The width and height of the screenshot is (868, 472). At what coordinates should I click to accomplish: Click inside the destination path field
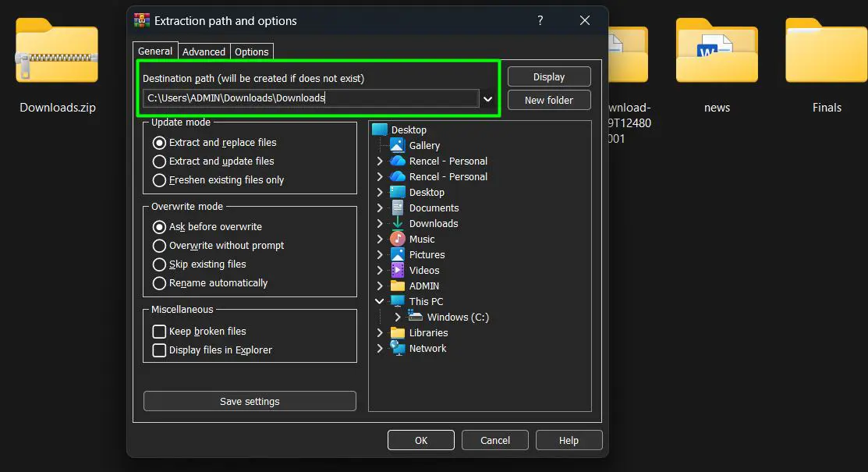(x=308, y=98)
